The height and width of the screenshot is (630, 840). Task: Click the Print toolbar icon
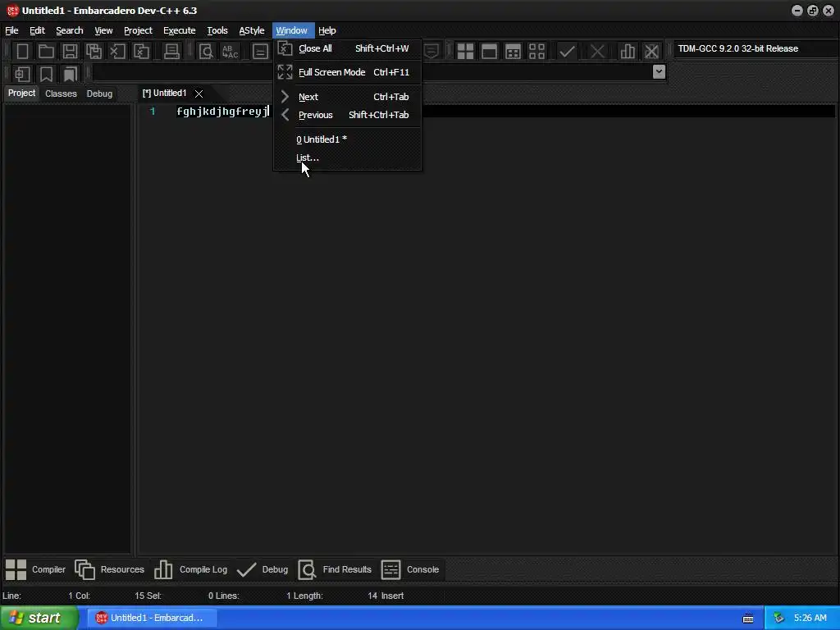tap(171, 52)
